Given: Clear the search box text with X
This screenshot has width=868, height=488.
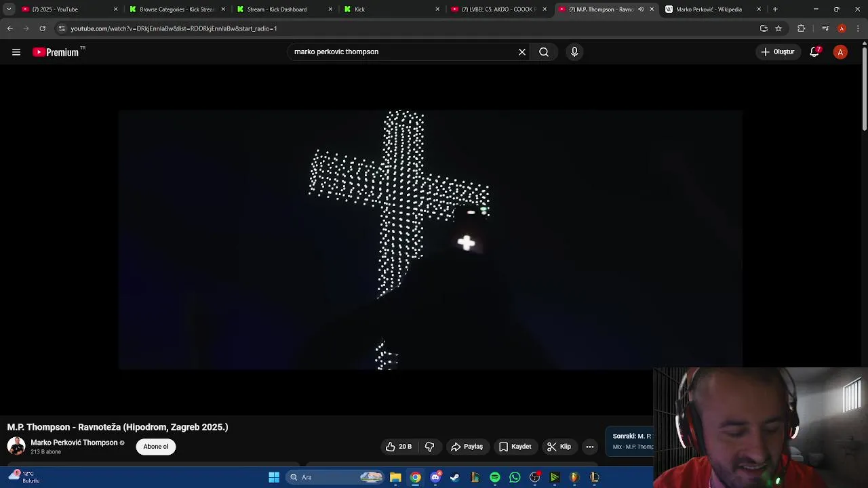Looking at the screenshot, I should pos(522,52).
